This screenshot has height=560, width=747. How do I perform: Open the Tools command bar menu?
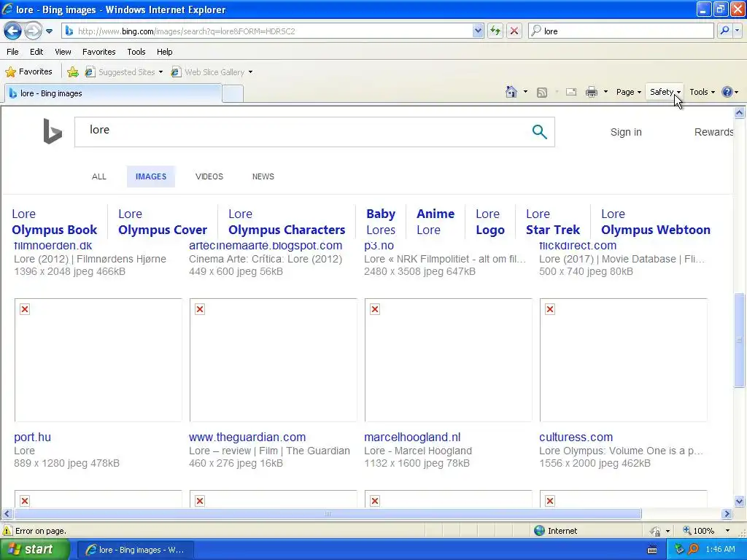click(x=702, y=92)
